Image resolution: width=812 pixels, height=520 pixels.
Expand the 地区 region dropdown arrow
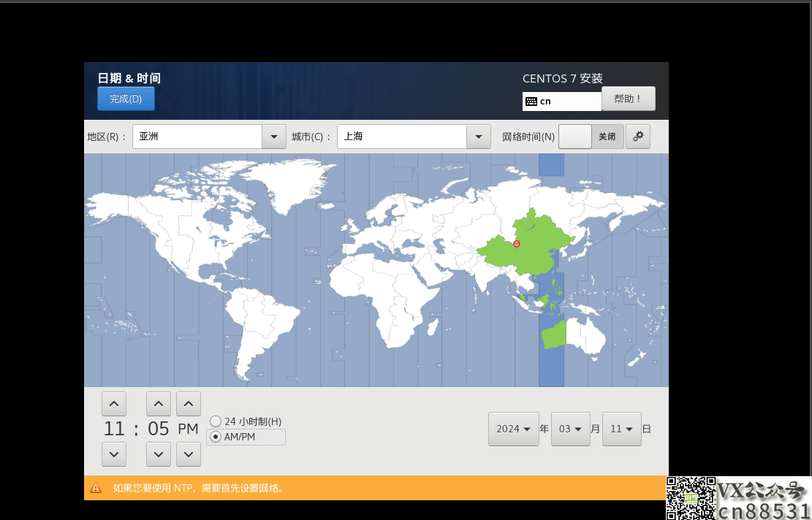pos(274,137)
